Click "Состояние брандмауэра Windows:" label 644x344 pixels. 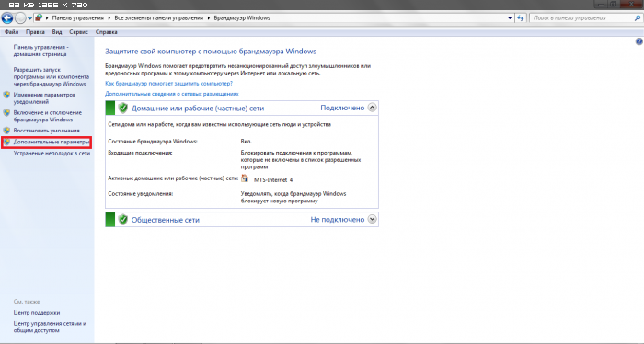(153, 142)
